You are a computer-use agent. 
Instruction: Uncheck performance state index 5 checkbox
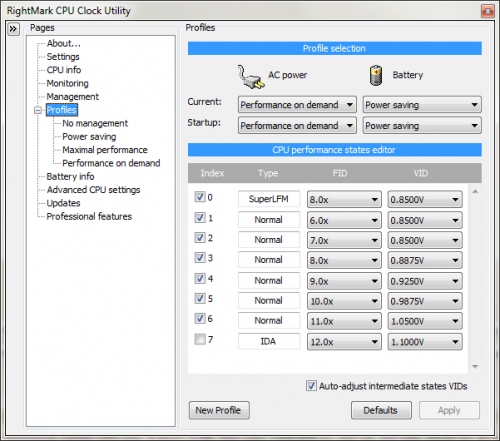pyautogui.click(x=200, y=298)
